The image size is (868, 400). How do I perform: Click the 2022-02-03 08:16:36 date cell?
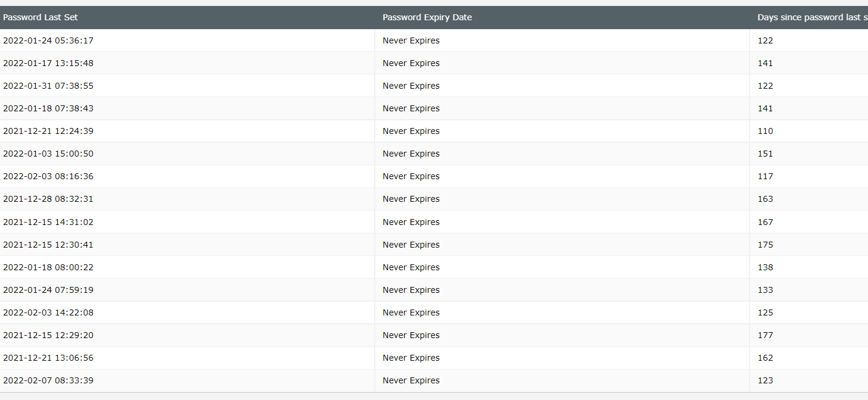click(48, 176)
